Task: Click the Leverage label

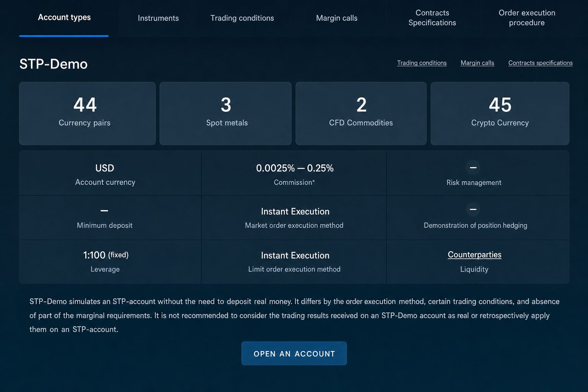Action: click(x=105, y=269)
